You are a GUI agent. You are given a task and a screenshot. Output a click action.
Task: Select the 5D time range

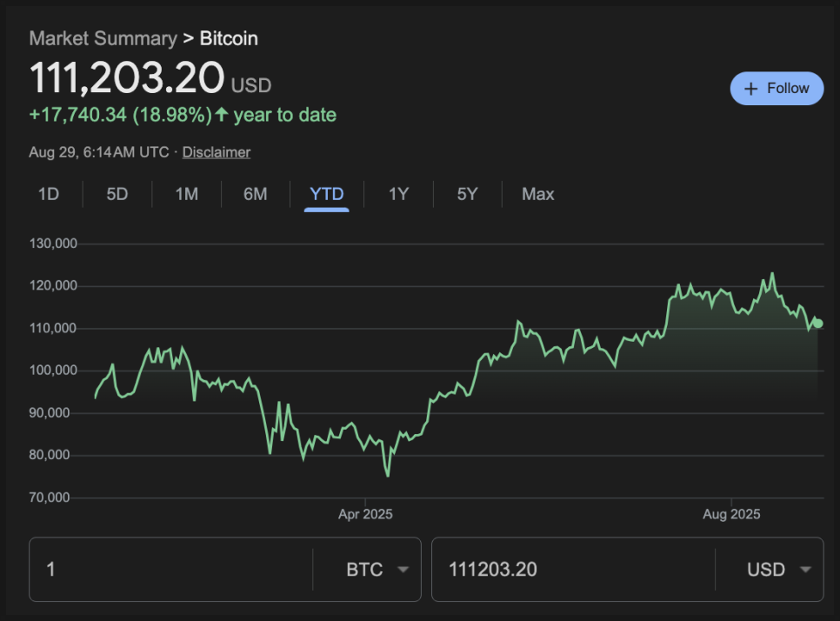[x=117, y=194]
